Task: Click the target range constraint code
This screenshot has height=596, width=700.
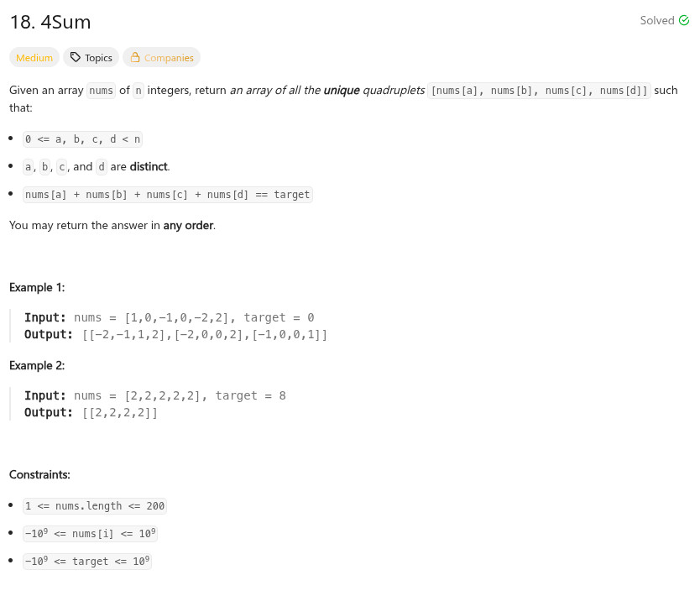Action: click(87, 561)
